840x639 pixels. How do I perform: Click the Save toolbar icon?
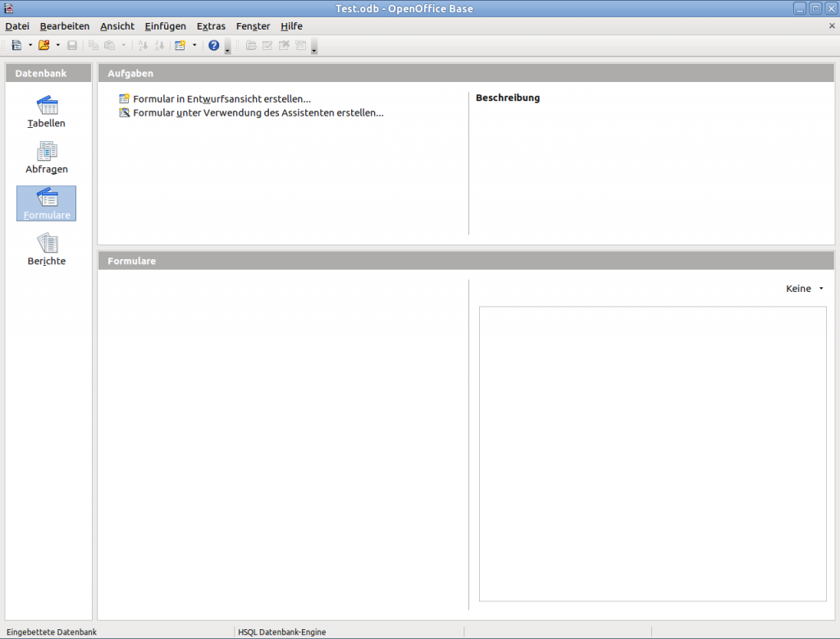click(x=72, y=45)
